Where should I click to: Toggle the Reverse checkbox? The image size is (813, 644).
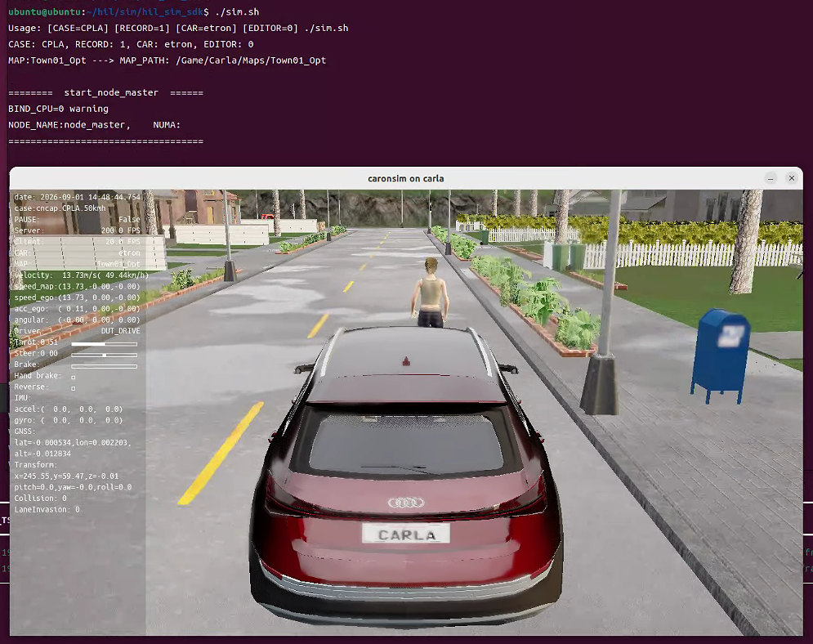[x=73, y=388]
